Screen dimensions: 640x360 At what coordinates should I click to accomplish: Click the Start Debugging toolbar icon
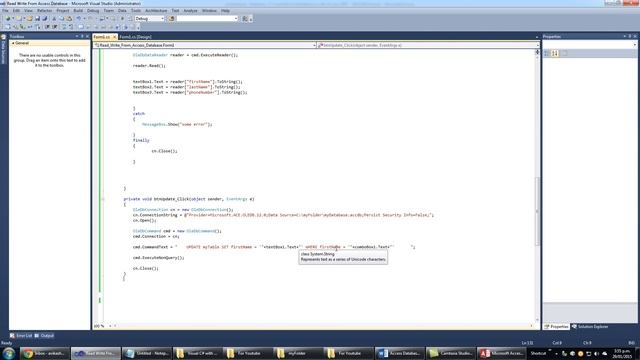point(122,19)
